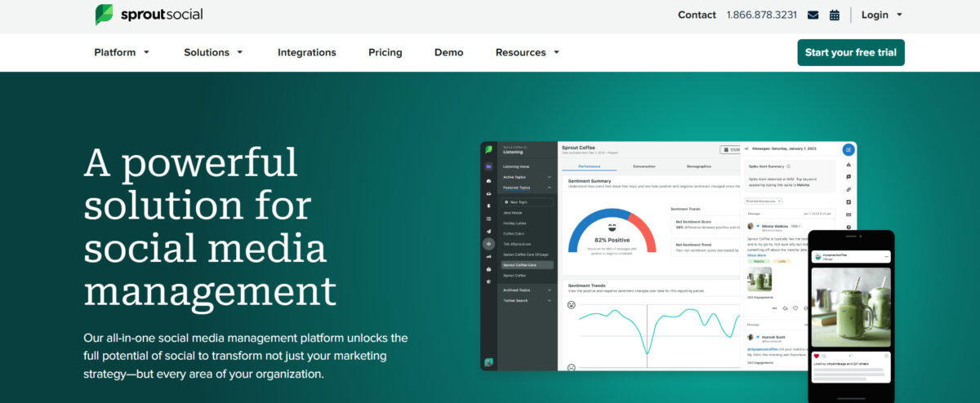The width and height of the screenshot is (980, 403).
Task: Collapse the Featured Topics section
Action: point(527,188)
